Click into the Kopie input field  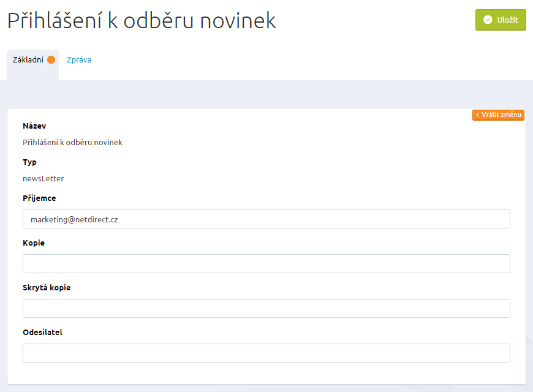(266, 263)
